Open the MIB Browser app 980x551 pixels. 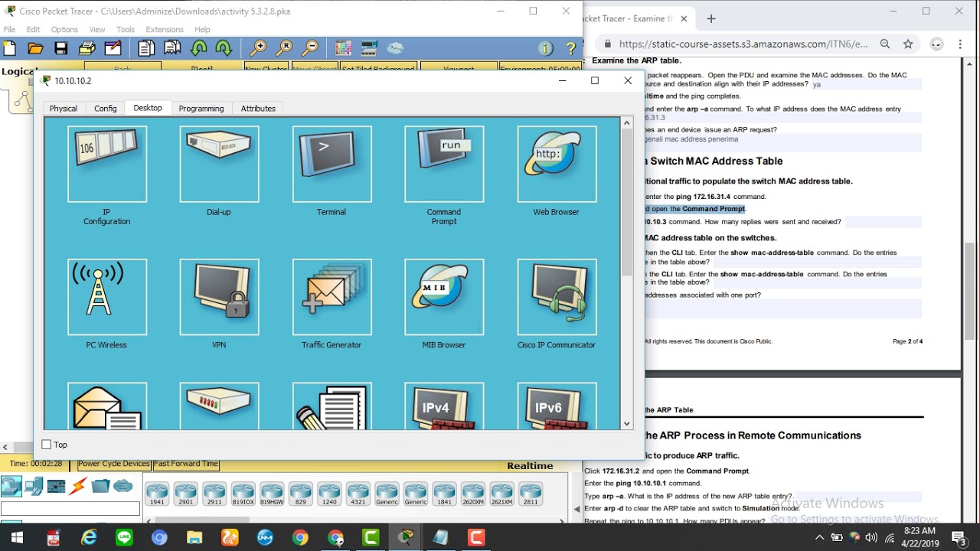[444, 297]
